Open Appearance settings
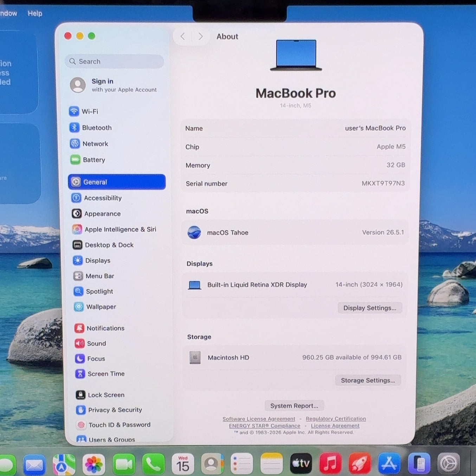Viewport: 476px width, 476px height. (96, 214)
